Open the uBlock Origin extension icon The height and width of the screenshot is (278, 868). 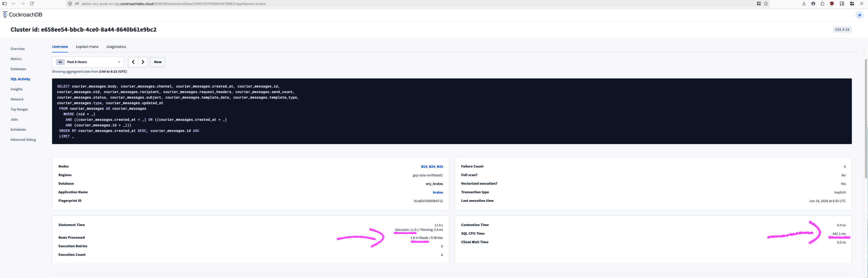pyautogui.click(x=832, y=4)
